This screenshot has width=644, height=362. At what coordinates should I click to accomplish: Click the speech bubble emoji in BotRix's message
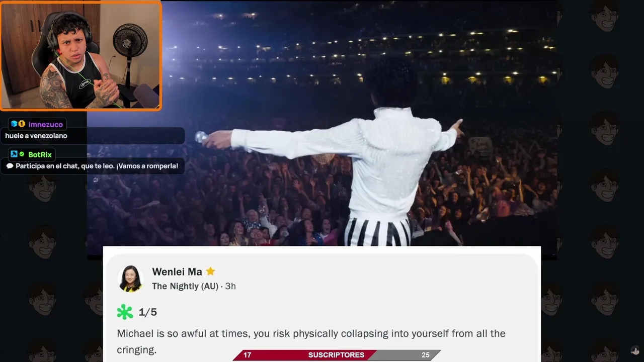pos(10,166)
